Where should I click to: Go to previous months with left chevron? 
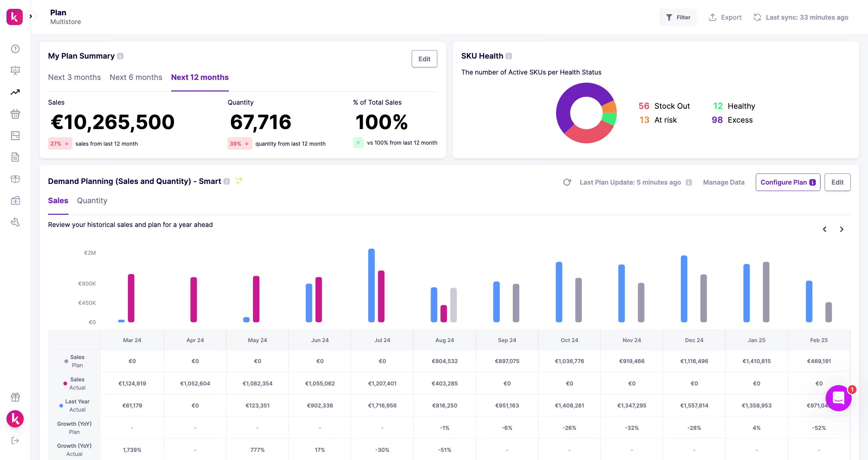(x=825, y=229)
